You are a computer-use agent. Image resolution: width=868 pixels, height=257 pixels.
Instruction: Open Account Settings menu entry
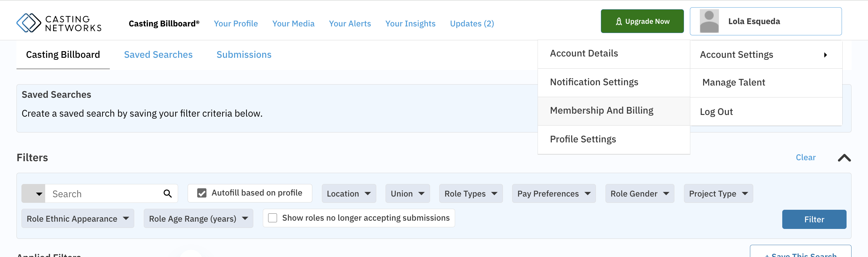766,55
